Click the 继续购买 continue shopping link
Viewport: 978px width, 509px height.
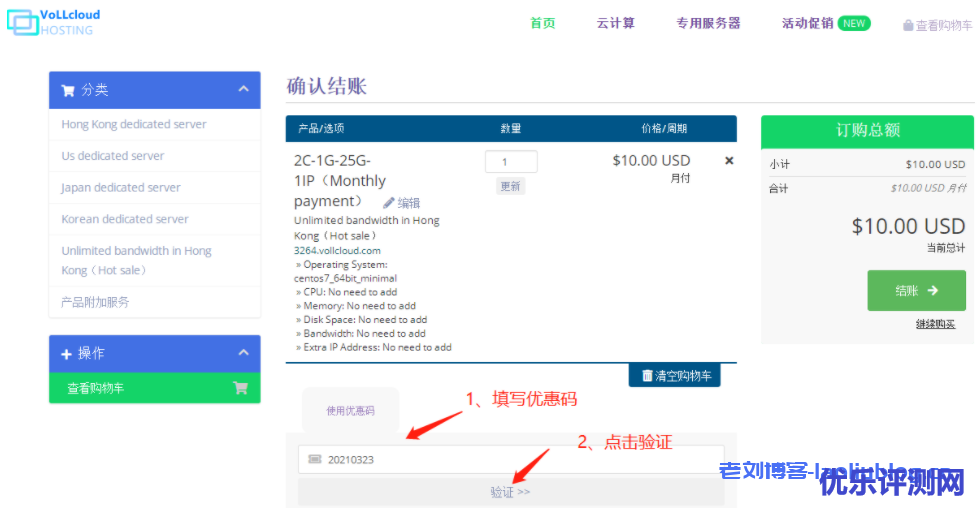935,324
